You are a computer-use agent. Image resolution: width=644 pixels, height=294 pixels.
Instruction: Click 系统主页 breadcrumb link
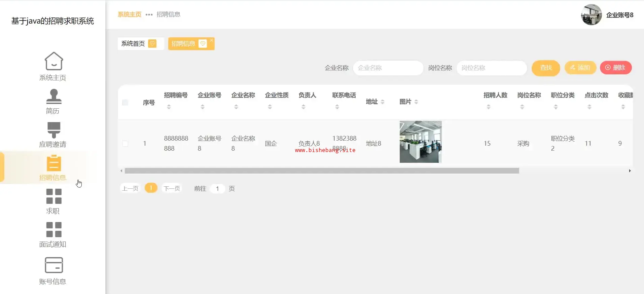coord(130,14)
